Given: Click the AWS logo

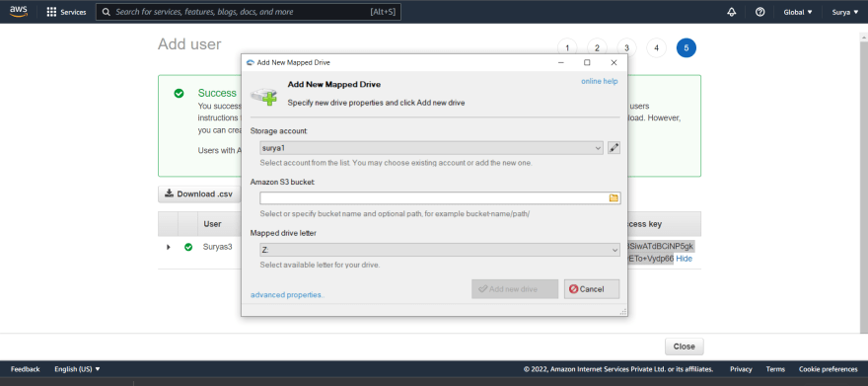Looking at the screenshot, I should pyautogui.click(x=19, y=12).
